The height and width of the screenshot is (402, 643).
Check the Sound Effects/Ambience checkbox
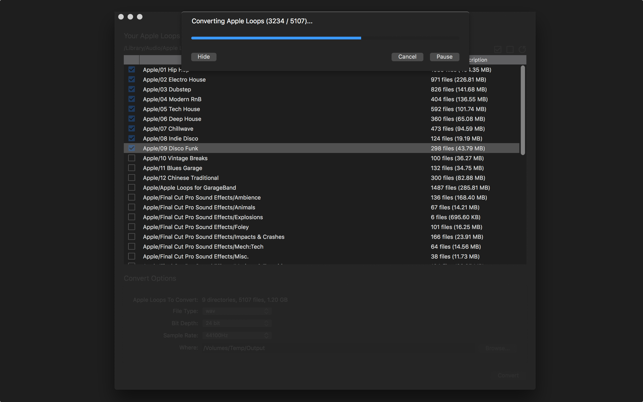[x=132, y=197]
